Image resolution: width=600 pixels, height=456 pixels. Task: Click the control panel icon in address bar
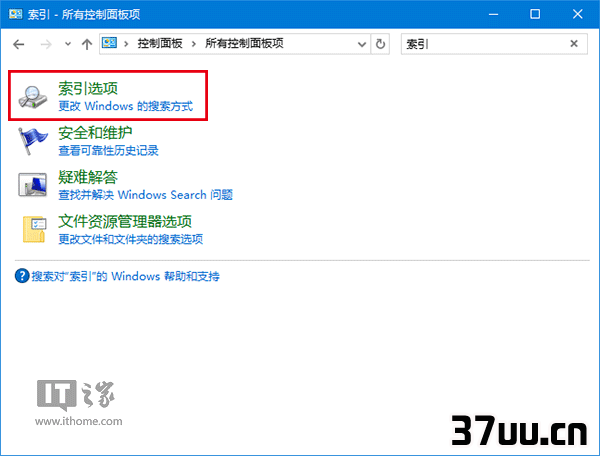click(109, 43)
